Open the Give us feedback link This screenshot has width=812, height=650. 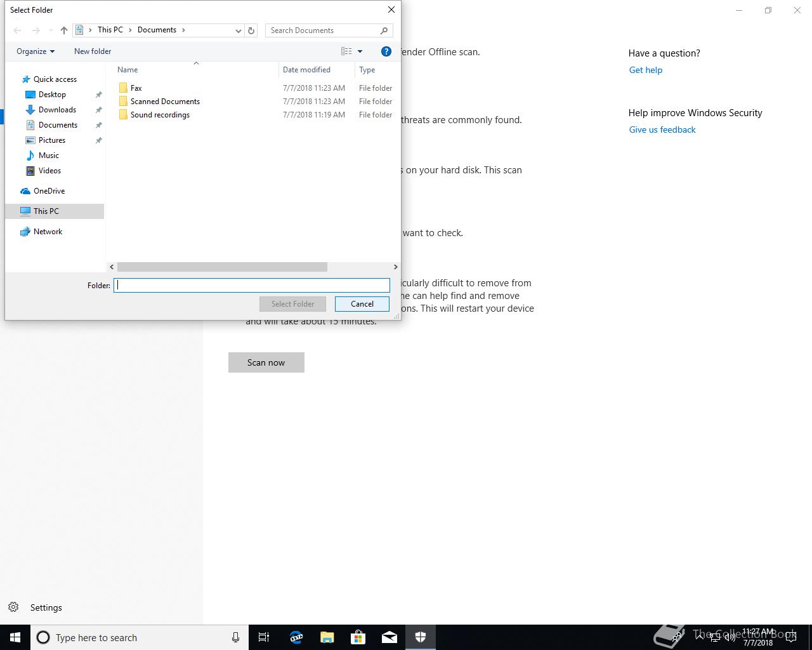[x=662, y=129]
